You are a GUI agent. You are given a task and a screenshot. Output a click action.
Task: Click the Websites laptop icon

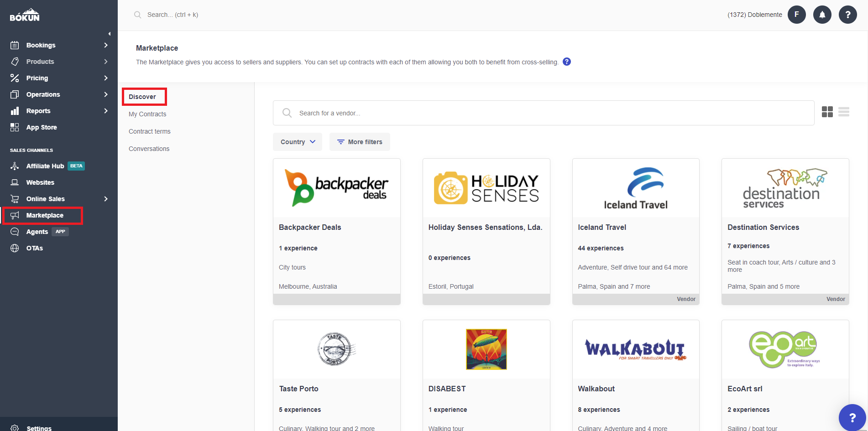coord(15,182)
